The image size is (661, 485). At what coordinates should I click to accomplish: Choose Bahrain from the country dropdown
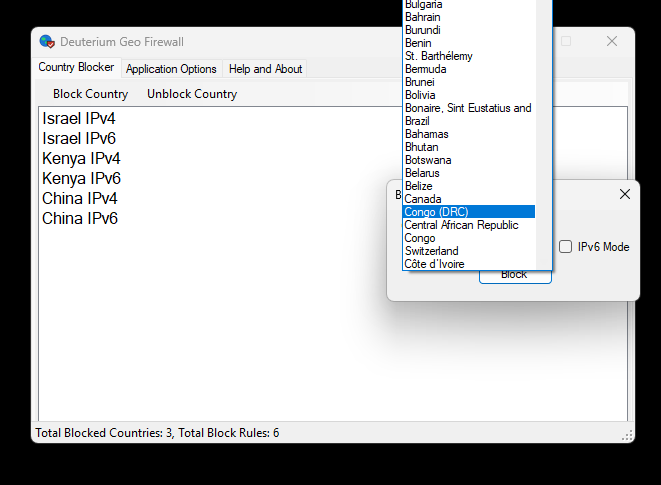pos(469,17)
